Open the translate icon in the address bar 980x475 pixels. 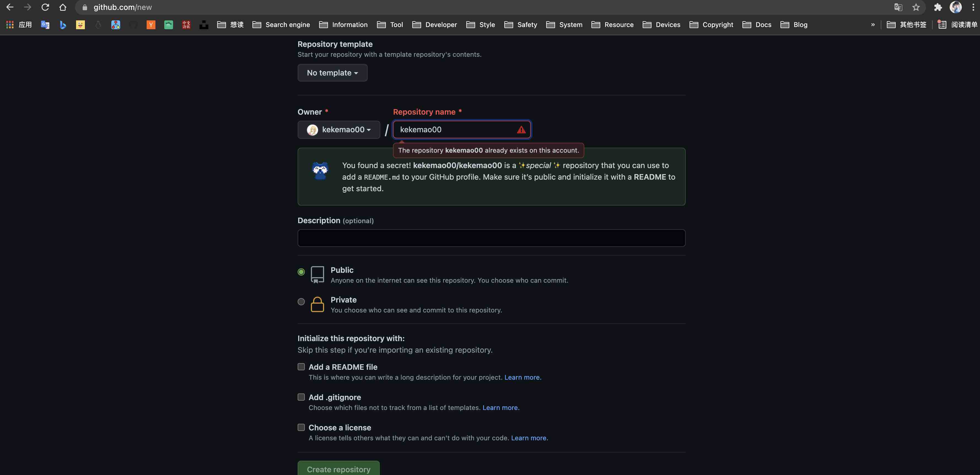[x=898, y=7]
